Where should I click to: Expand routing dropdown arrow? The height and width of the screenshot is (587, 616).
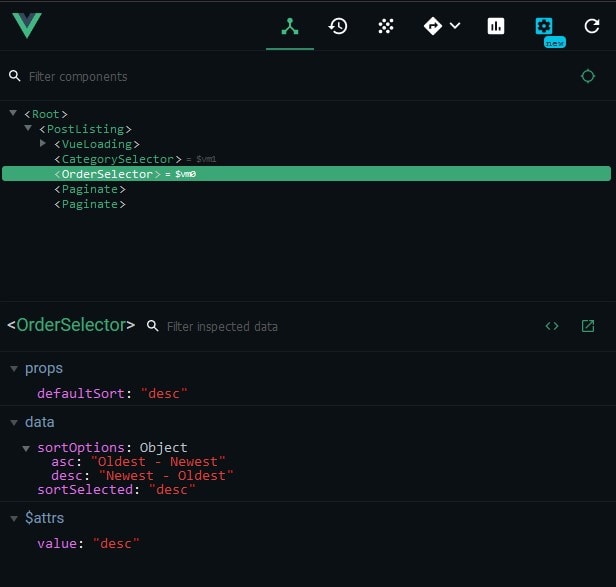[x=456, y=26]
